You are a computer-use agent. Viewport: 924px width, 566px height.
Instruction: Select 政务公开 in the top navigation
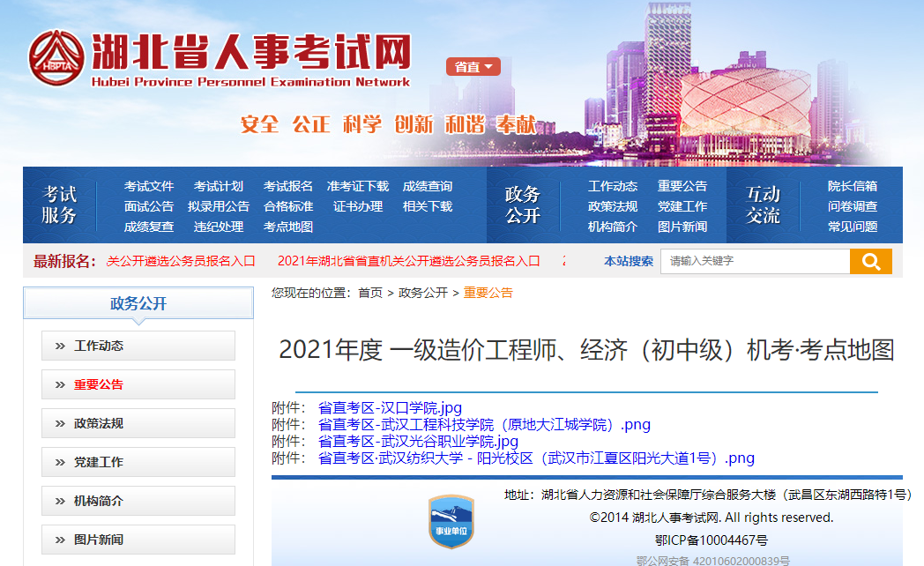tap(525, 205)
